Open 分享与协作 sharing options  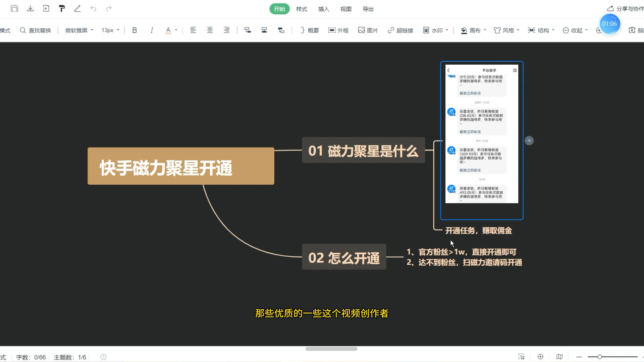tap(626, 9)
